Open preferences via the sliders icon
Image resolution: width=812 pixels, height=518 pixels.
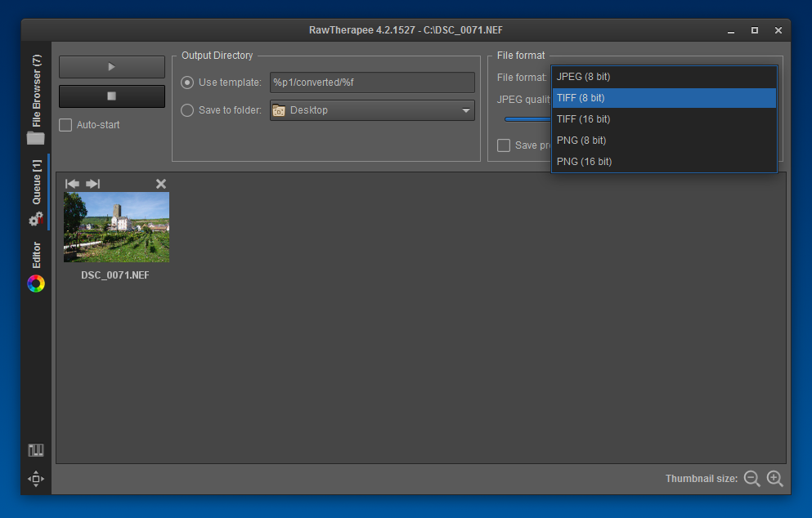point(36,450)
